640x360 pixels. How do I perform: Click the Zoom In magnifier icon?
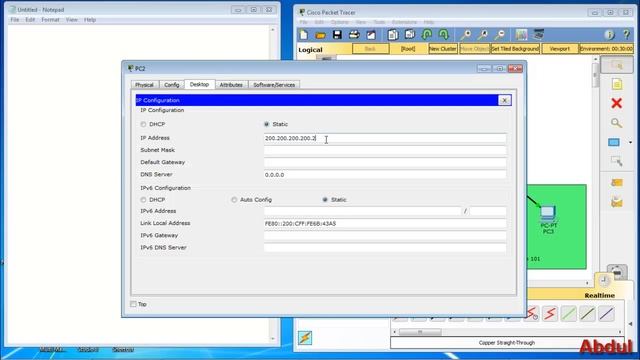[x=466, y=35]
